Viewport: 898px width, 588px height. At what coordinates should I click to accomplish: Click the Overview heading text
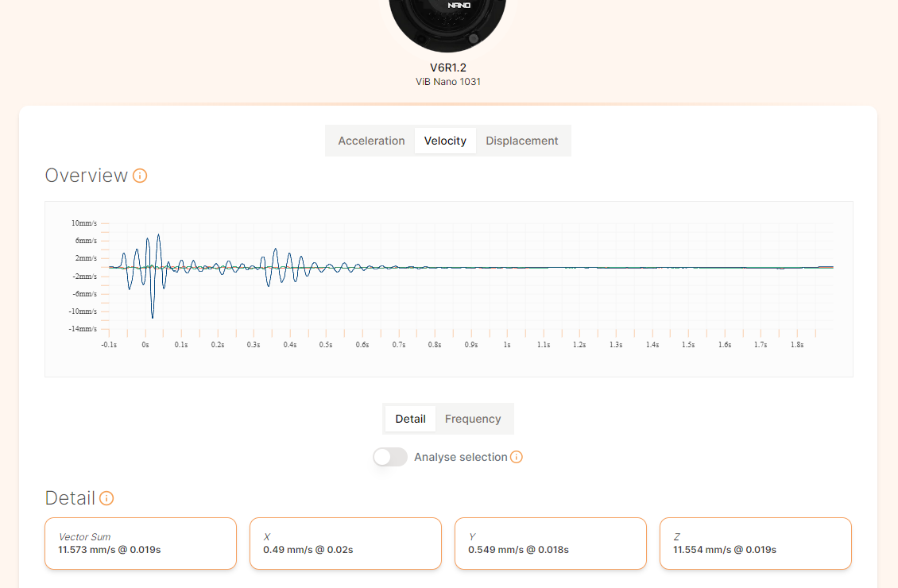tap(87, 176)
